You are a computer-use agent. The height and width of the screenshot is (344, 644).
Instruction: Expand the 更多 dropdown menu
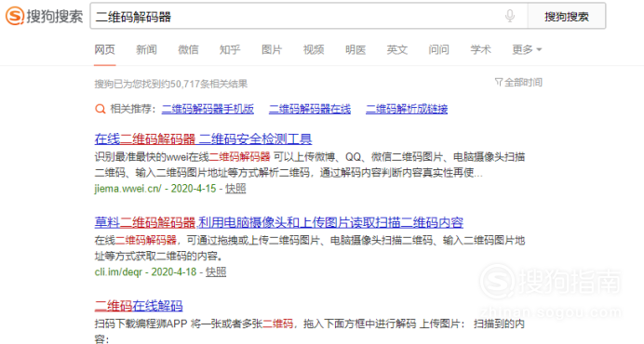click(x=527, y=49)
